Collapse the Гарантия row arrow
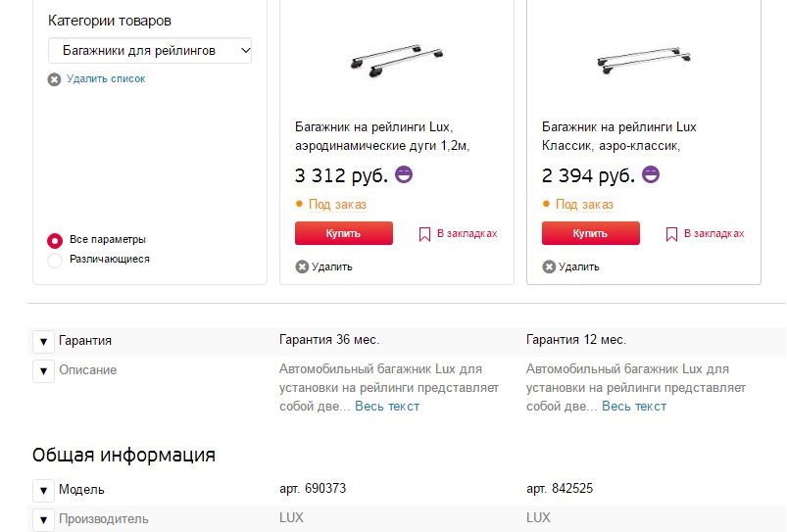Screen dimensions: 787x532 click(x=44, y=341)
